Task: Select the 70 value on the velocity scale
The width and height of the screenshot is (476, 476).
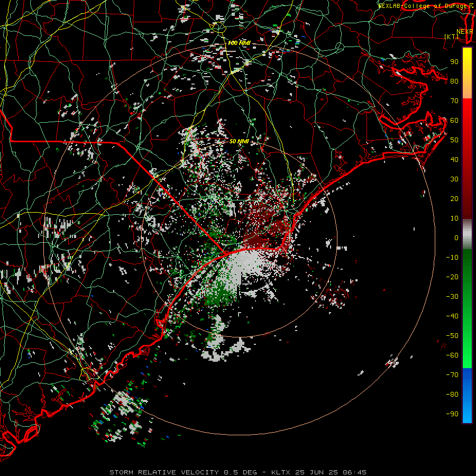Action: click(x=454, y=101)
